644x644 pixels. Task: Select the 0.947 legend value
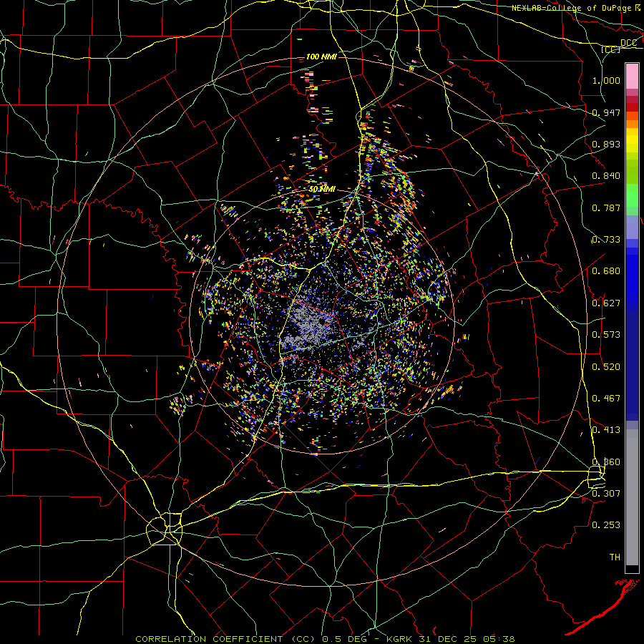click(606, 112)
